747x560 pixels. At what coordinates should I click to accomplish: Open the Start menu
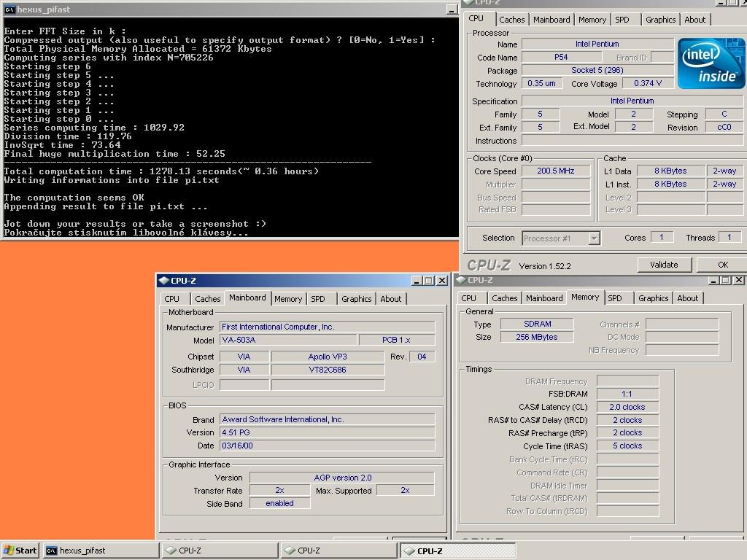[x=20, y=551]
